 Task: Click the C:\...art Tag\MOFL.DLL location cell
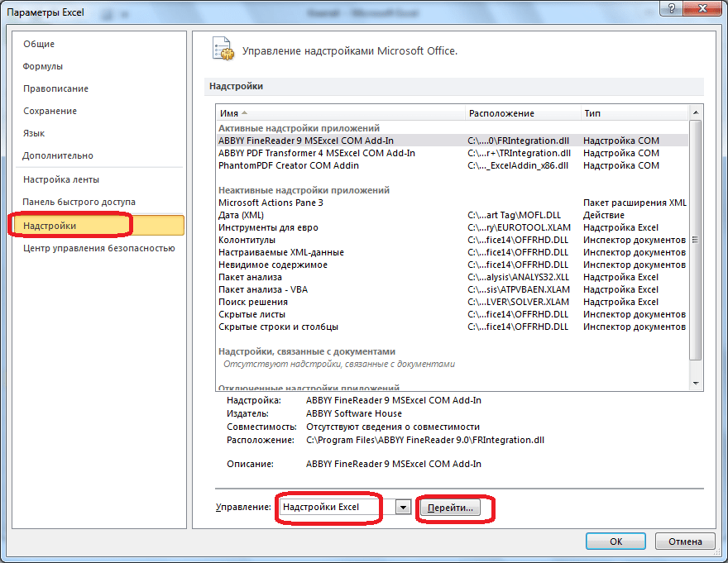point(514,215)
